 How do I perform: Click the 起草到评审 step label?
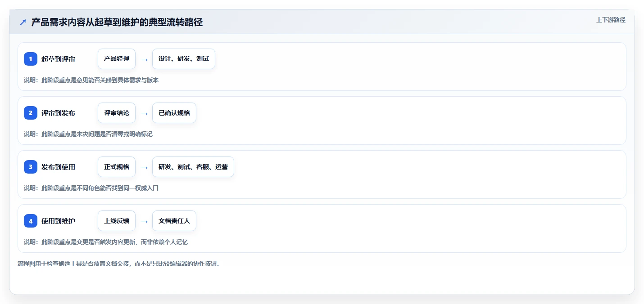click(x=58, y=59)
